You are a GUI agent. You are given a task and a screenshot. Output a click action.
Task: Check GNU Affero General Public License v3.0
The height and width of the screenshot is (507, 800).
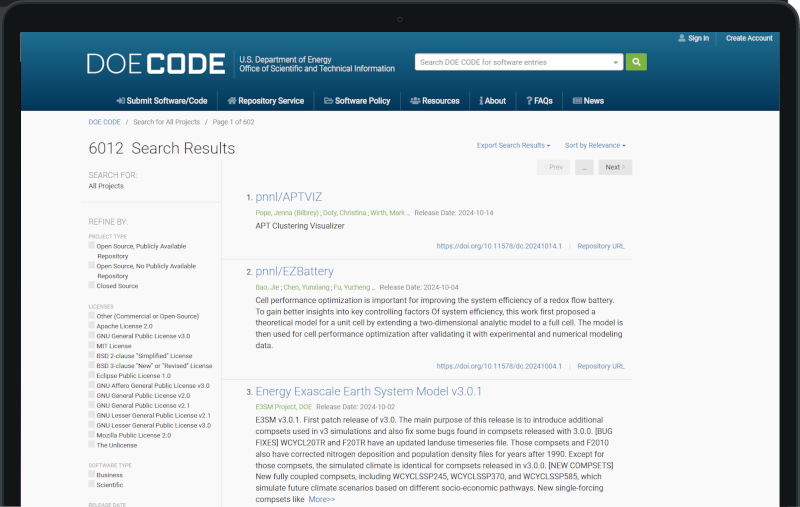coord(92,385)
